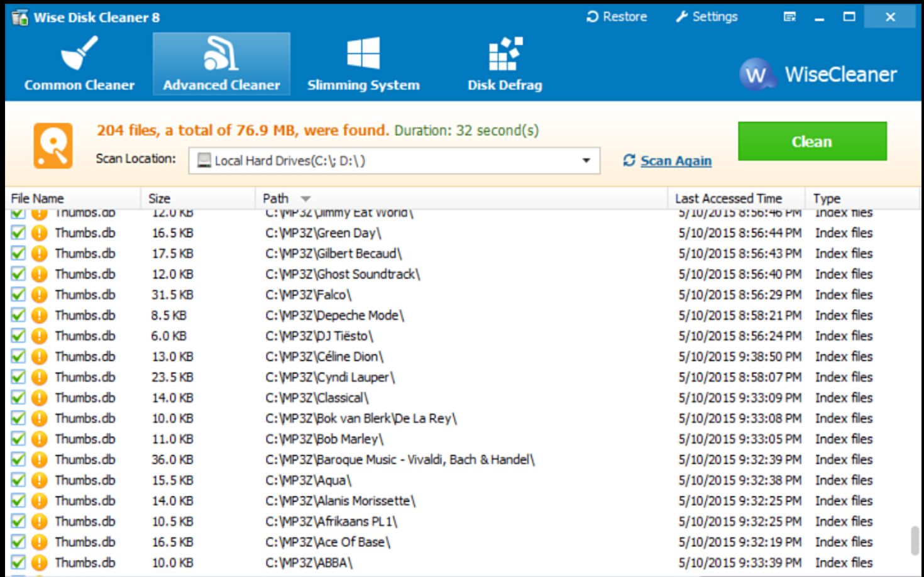Click size value 31.5 KB
The image size is (924, 577).
[x=172, y=294]
